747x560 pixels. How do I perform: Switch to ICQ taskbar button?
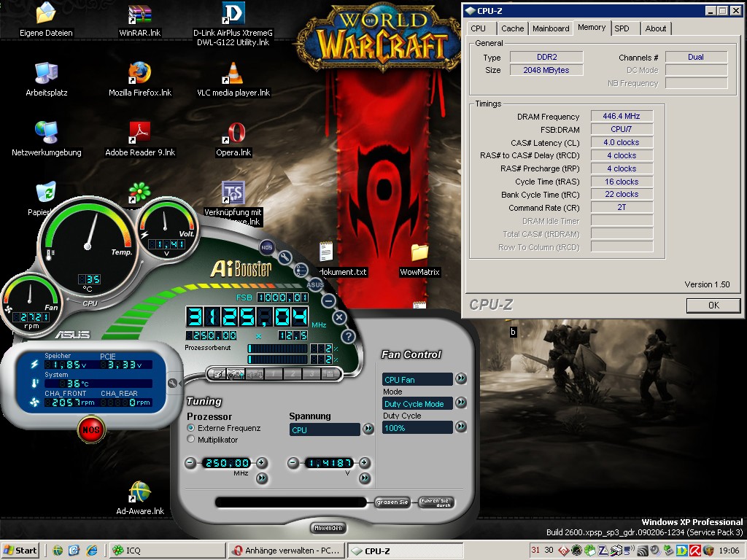pyautogui.click(x=167, y=551)
